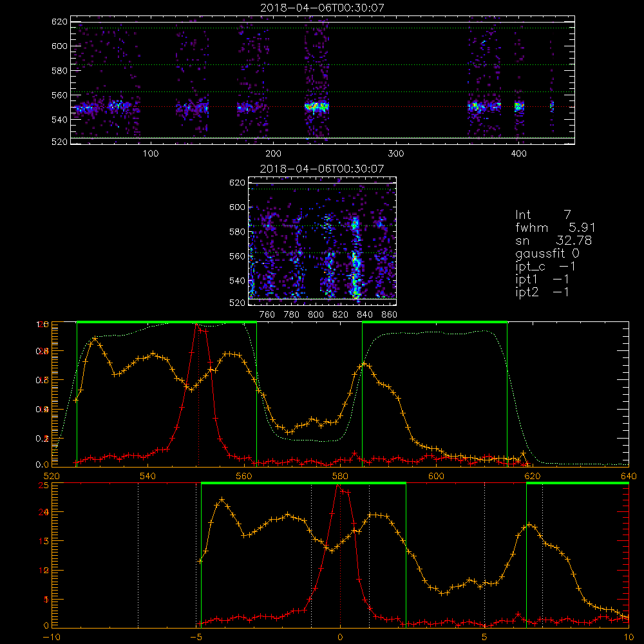Screen dimensions: 644x644
Task: Select the 'ipt2 -1' readout line
Action: [542, 292]
